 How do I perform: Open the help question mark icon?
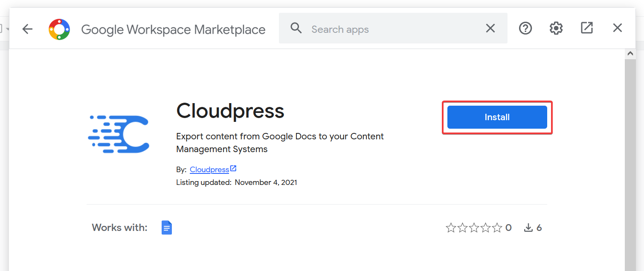525,29
